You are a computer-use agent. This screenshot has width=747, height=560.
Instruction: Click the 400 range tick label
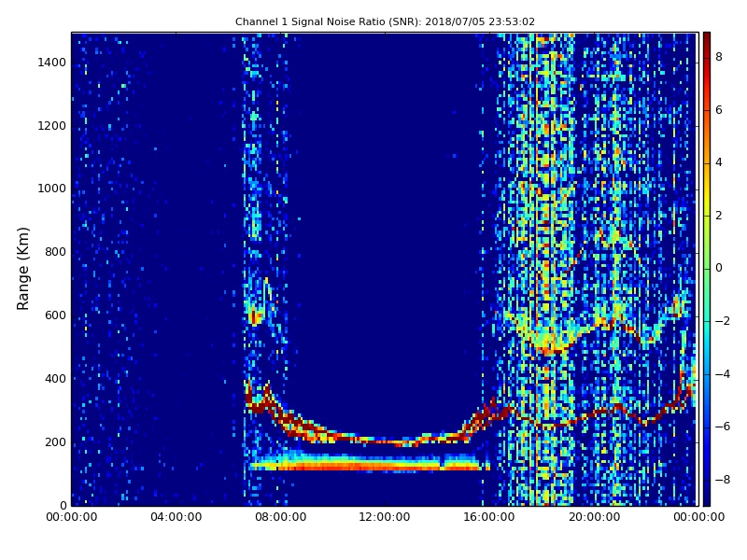click(x=55, y=379)
